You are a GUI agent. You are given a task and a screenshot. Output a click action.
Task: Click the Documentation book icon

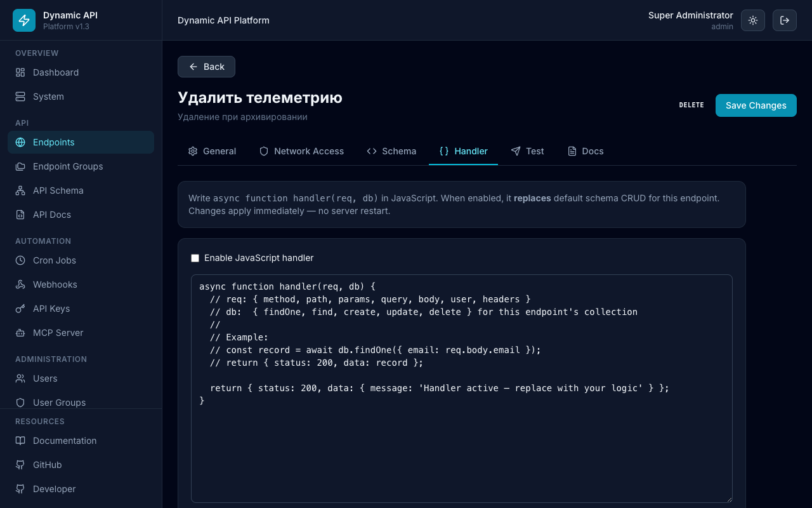[20, 441]
